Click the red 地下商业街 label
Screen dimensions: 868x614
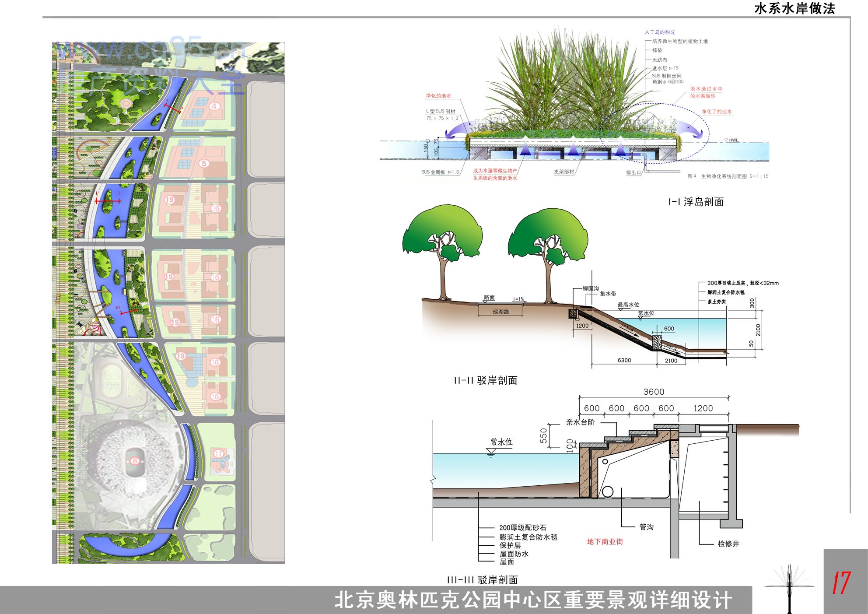pyautogui.click(x=605, y=542)
